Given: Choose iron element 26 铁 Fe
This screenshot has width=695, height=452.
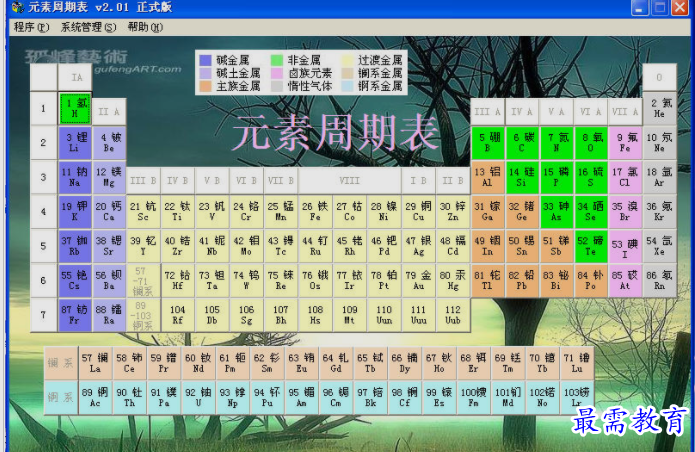Looking at the screenshot, I should (314, 211).
